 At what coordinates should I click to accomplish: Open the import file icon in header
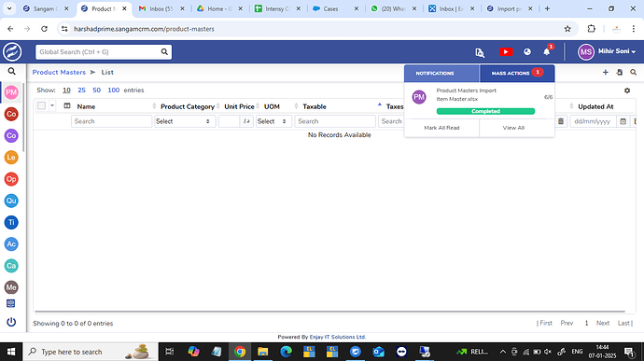click(x=620, y=72)
